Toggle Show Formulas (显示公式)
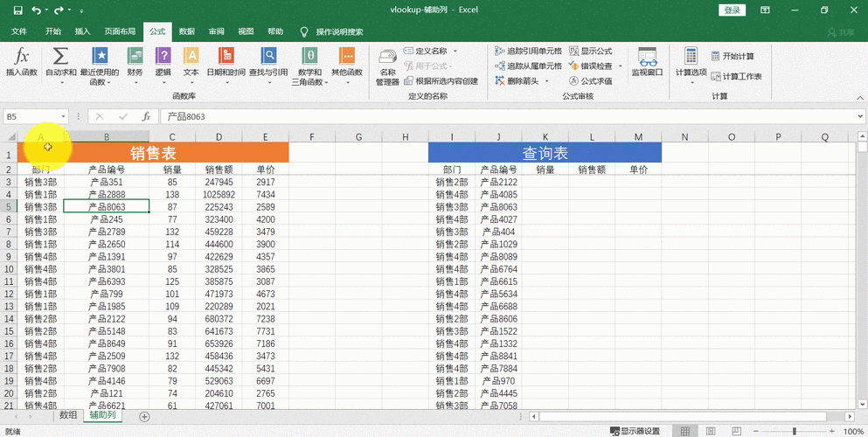Viewport: 868px width, 437px height. pos(591,51)
